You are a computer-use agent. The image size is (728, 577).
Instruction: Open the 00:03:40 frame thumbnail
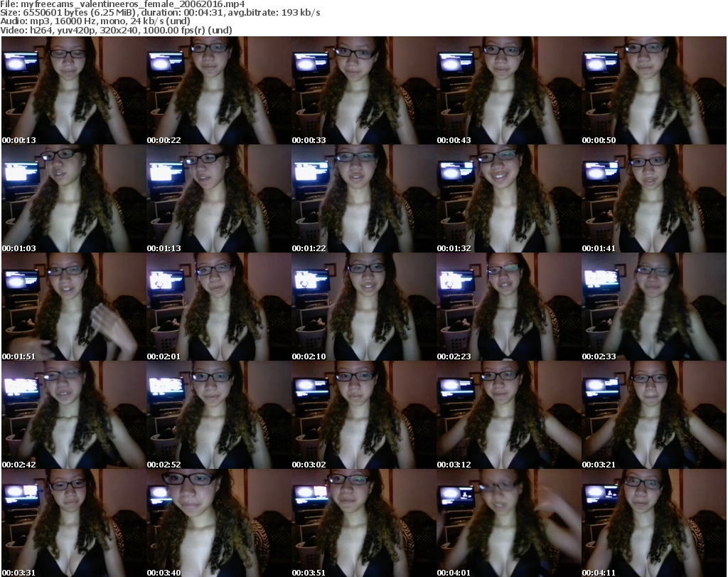pos(219,523)
